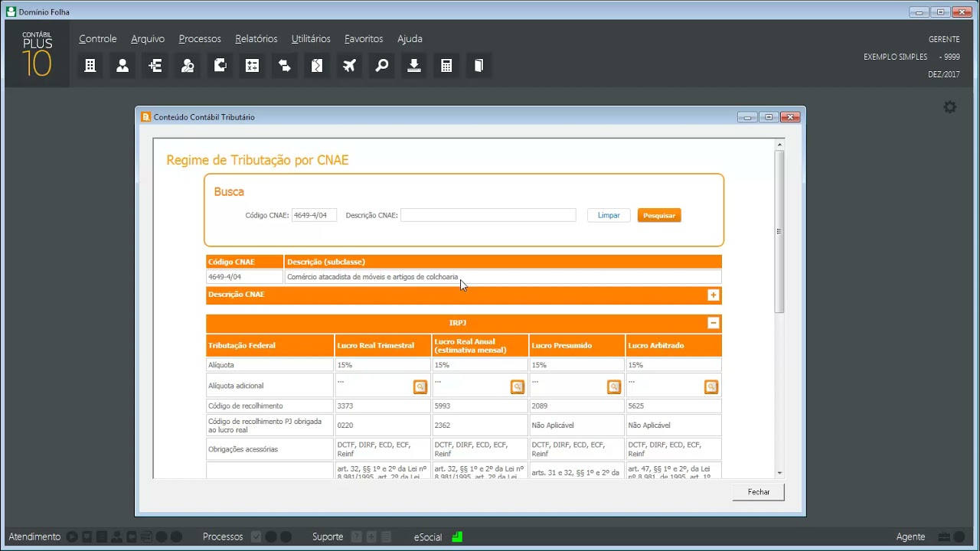
Task: Click the 'Atendimento' label in status bar
Action: (34, 537)
